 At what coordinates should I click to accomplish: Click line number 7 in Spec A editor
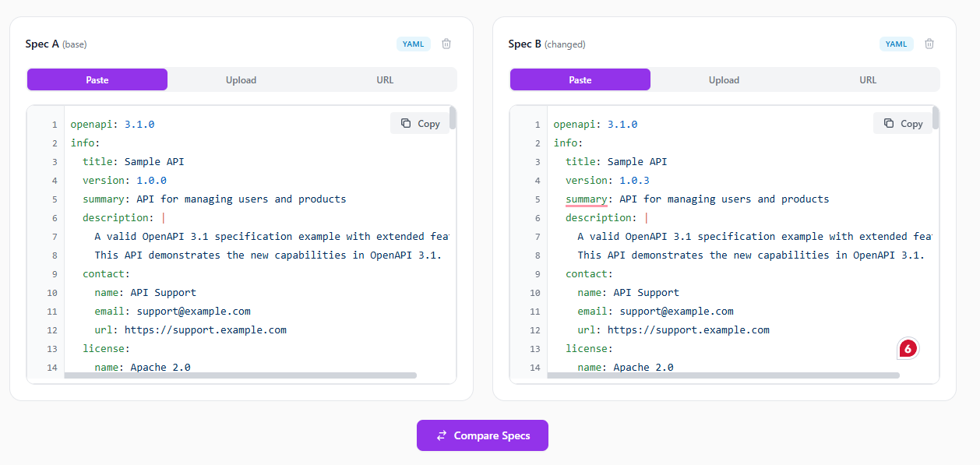(54, 236)
